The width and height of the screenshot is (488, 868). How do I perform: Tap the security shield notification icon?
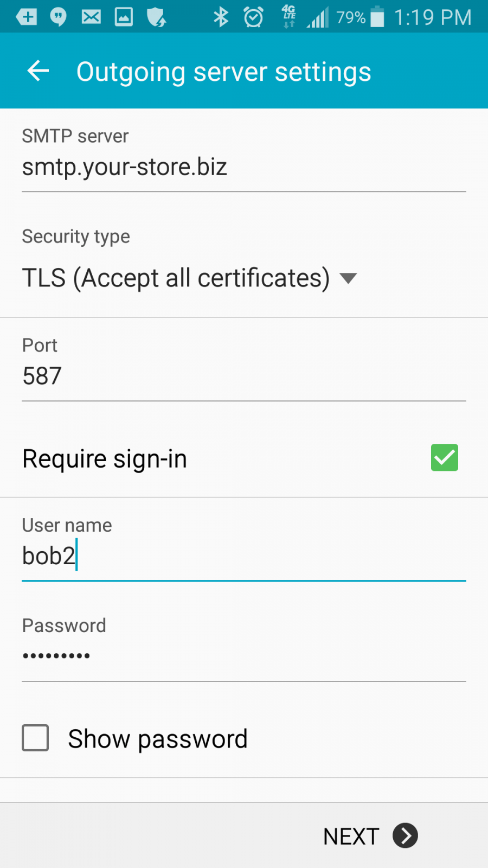tap(156, 17)
